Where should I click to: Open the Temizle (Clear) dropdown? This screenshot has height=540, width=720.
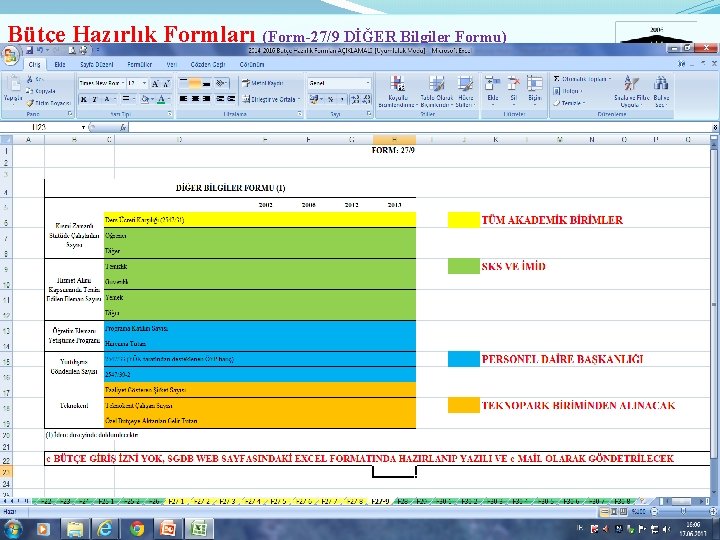(569, 103)
